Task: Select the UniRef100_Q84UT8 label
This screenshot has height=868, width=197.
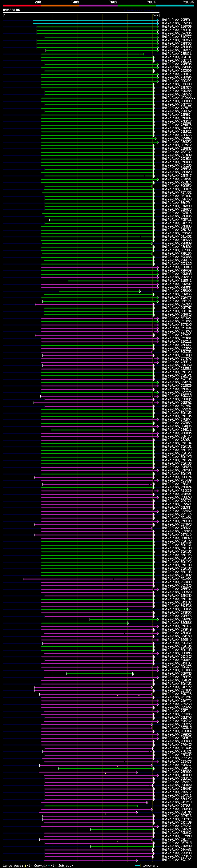Action: tap(177, 125)
